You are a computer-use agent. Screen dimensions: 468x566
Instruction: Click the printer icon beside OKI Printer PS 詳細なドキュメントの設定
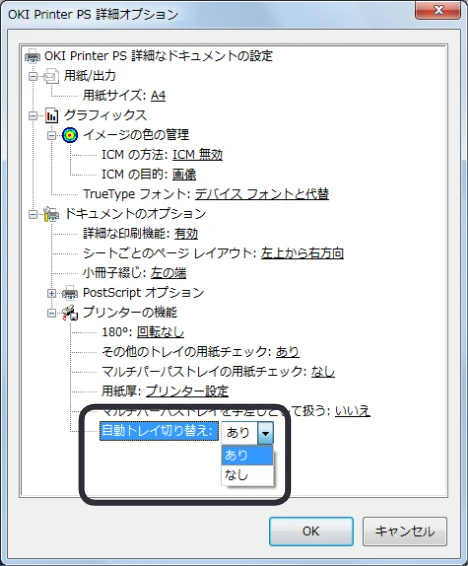32,56
